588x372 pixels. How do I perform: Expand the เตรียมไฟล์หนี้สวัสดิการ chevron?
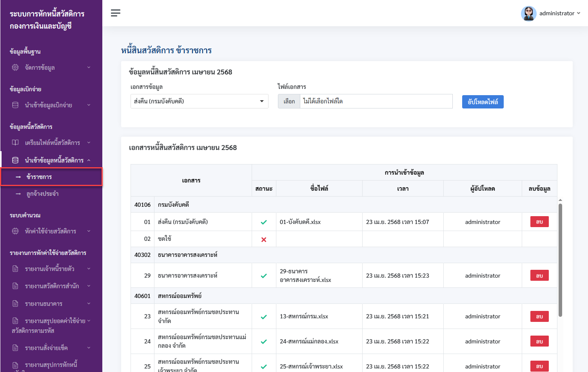coord(89,143)
